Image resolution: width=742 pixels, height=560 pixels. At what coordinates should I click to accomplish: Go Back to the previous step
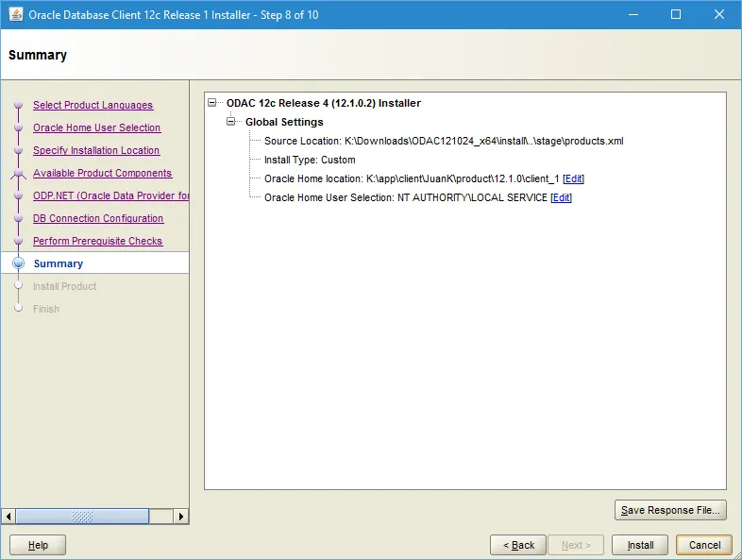[518, 545]
